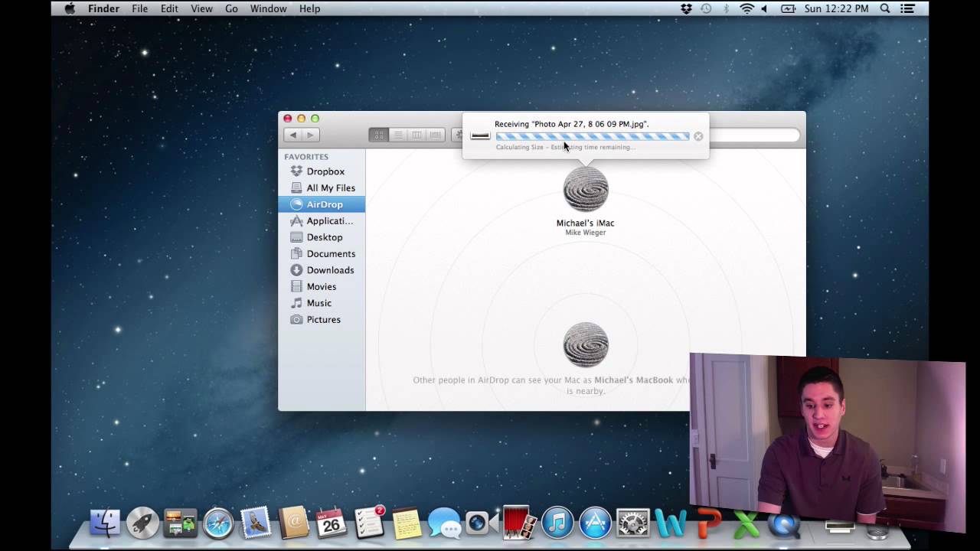Open the File menu
This screenshot has height=551, width=980.
coord(139,8)
